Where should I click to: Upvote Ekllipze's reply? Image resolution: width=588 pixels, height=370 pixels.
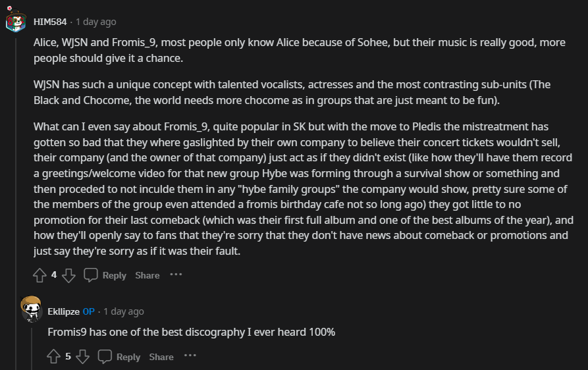tap(54, 357)
